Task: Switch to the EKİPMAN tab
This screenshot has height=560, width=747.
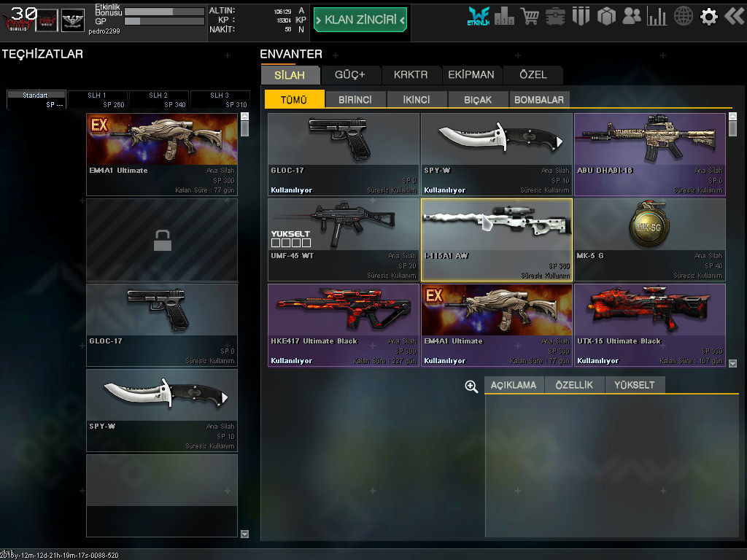Action: [x=471, y=75]
